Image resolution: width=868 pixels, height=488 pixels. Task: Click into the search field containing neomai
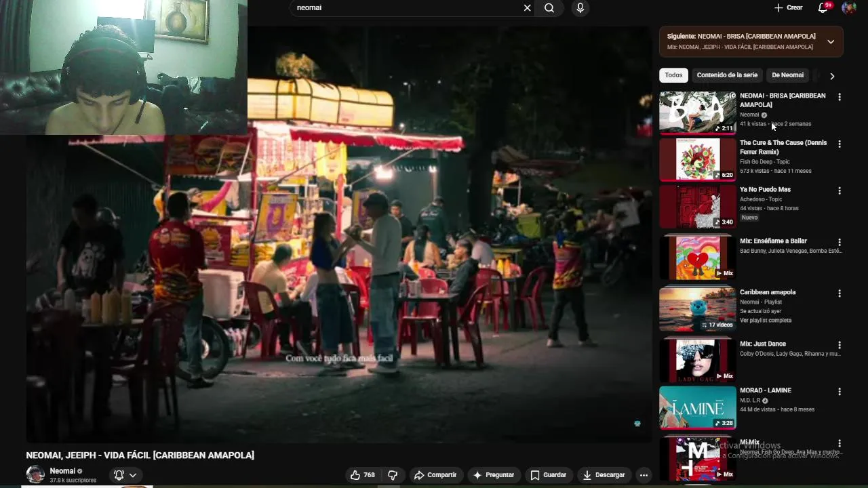[407, 8]
